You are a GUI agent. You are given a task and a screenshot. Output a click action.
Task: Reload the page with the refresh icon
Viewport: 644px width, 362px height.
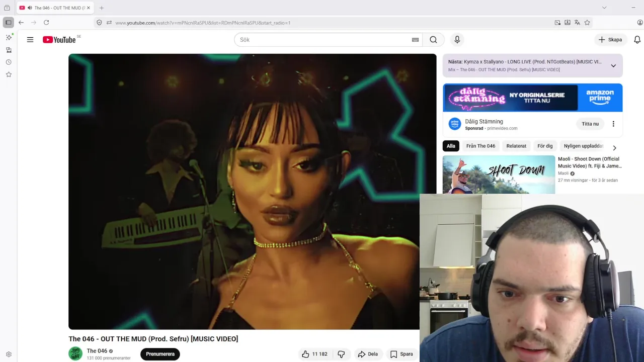(x=46, y=23)
